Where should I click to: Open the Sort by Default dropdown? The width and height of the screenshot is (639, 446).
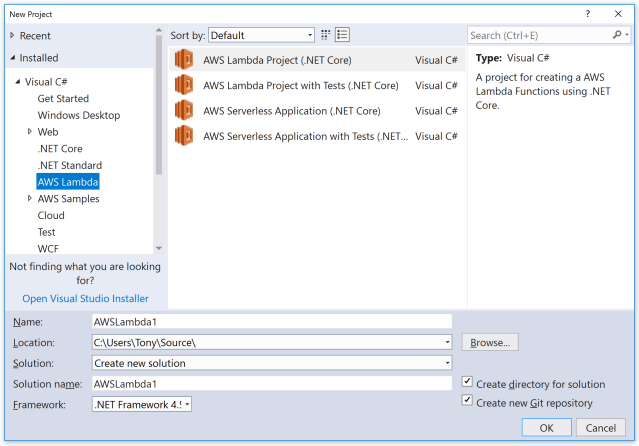(261, 35)
